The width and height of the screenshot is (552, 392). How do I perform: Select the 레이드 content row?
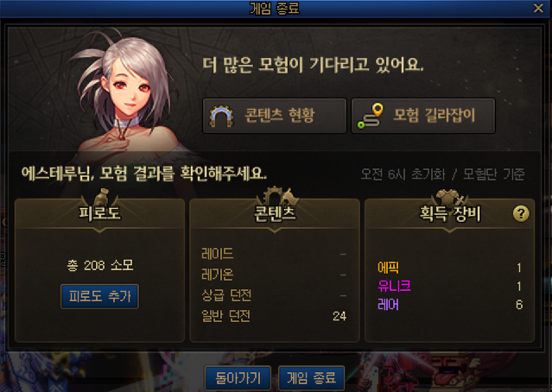[x=274, y=254]
